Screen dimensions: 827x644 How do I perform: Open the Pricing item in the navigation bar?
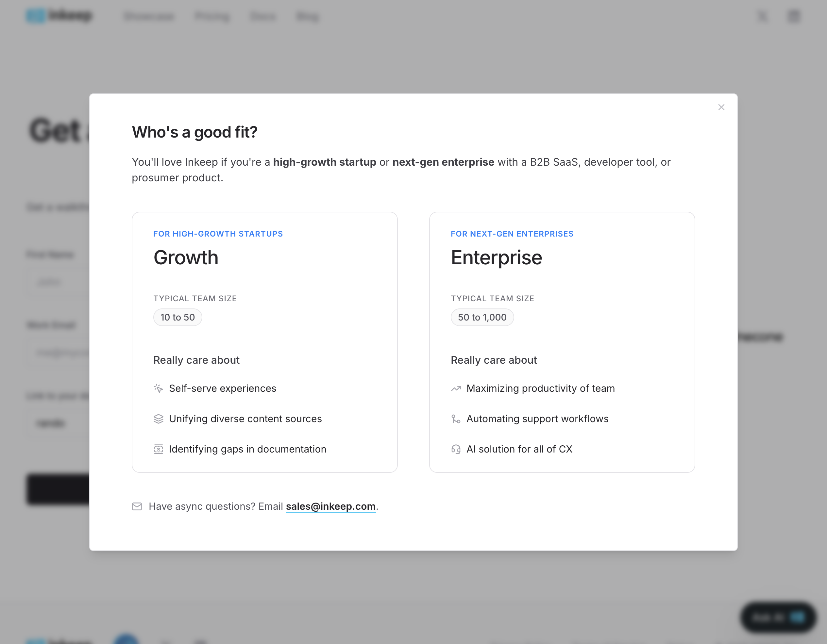[x=212, y=16]
